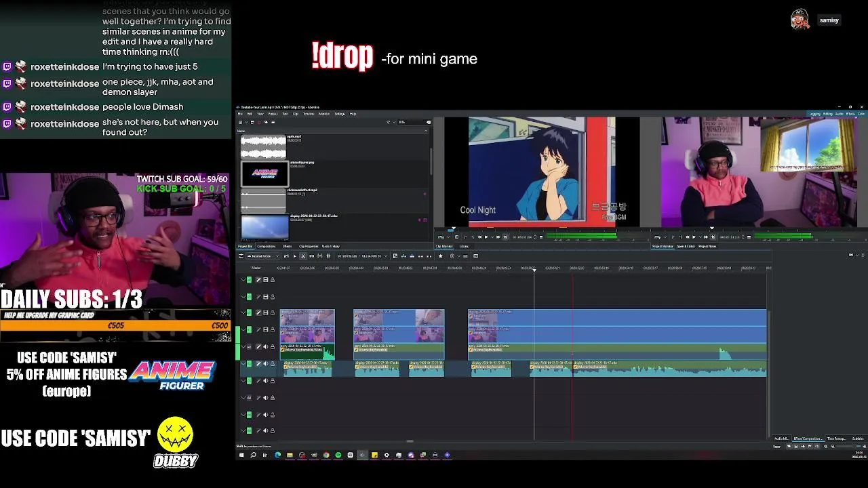The height and width of the screenshot is (488, 868).
Task: Open the timeline track settings icon
Action: click(x=241, y=256)
